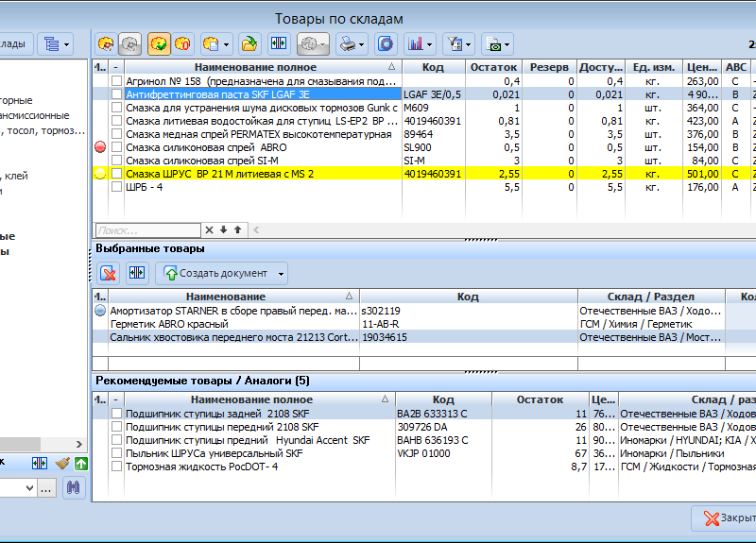The image size is (756, 543).
Task: Open the funnel filter button dropdown arrow
Action: tap(469, 44)
